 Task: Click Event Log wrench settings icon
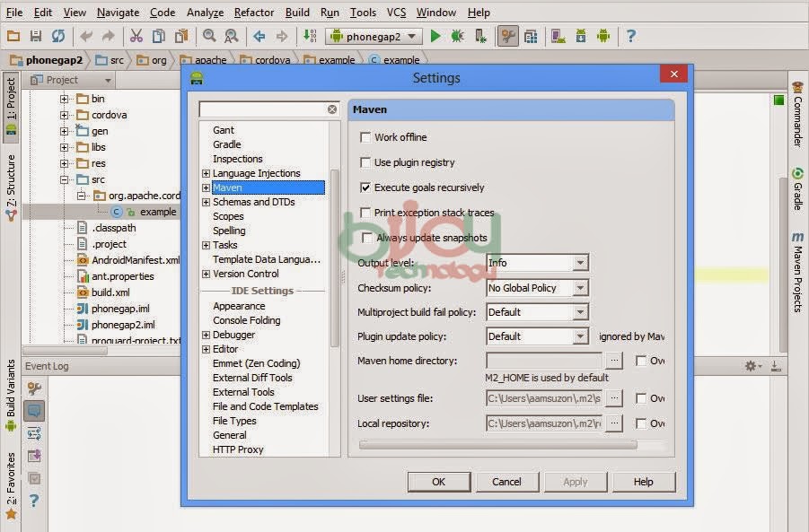34,388
